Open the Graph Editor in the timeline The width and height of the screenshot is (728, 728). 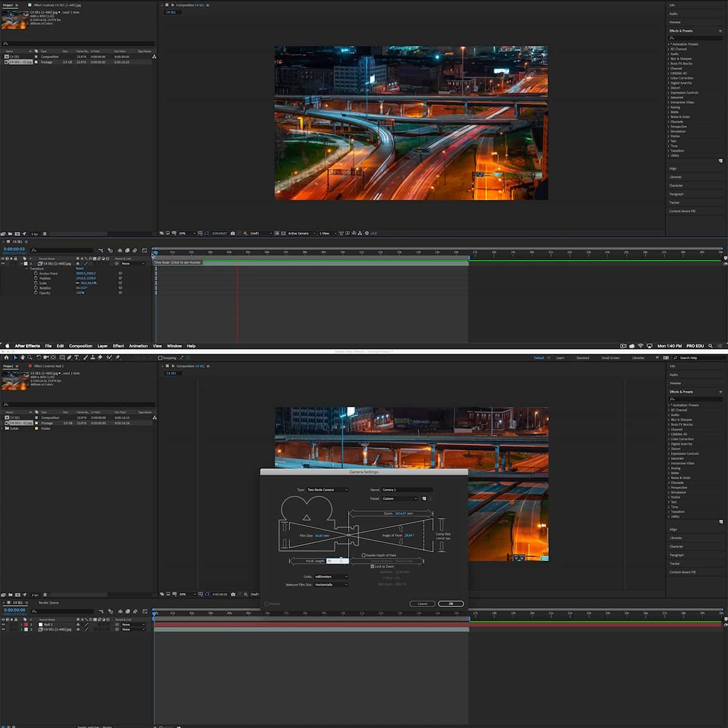point(144,250)
